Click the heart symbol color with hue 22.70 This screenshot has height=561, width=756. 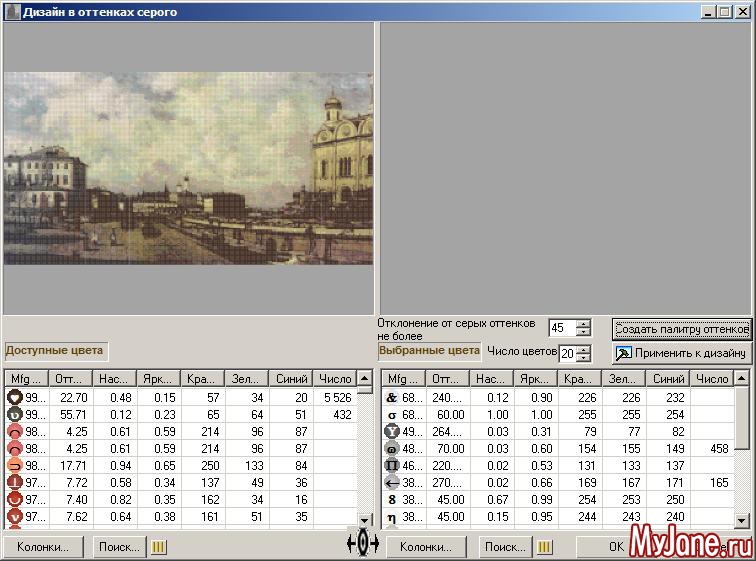15,397
